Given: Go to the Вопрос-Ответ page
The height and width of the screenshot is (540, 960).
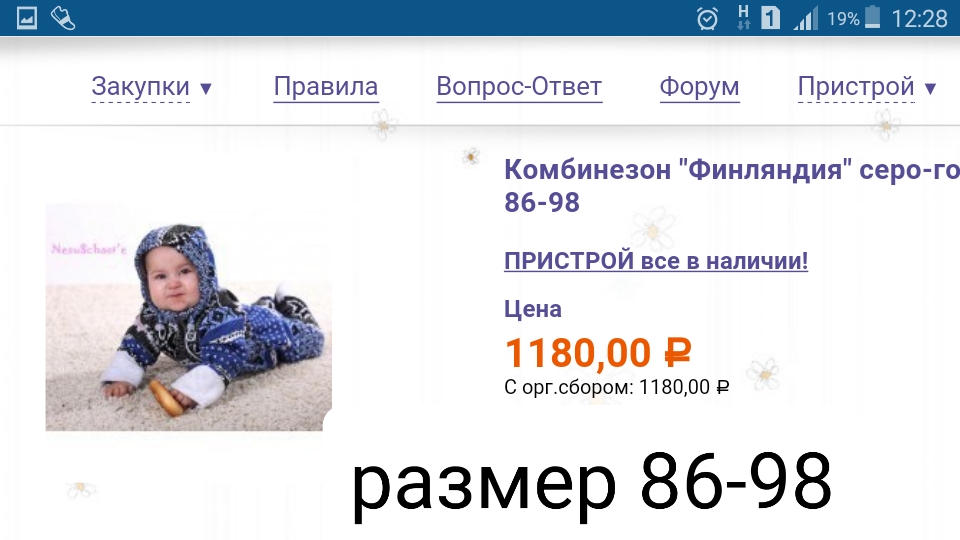Looking at the screenshot, I should coord(519,87).
